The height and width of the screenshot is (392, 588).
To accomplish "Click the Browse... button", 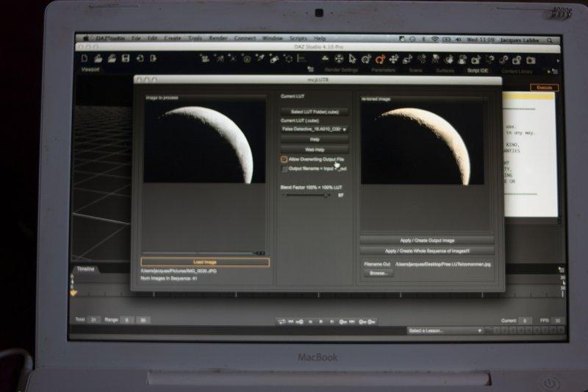I will pos(379,274).
